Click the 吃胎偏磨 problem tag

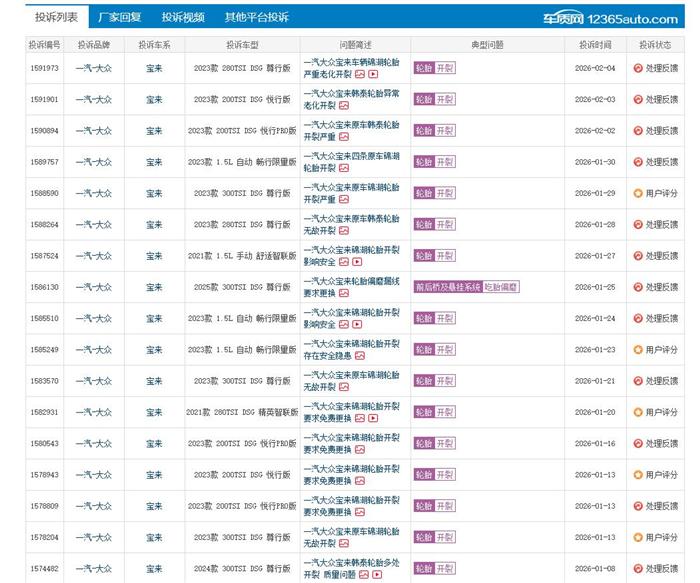[x=501, y=287]
